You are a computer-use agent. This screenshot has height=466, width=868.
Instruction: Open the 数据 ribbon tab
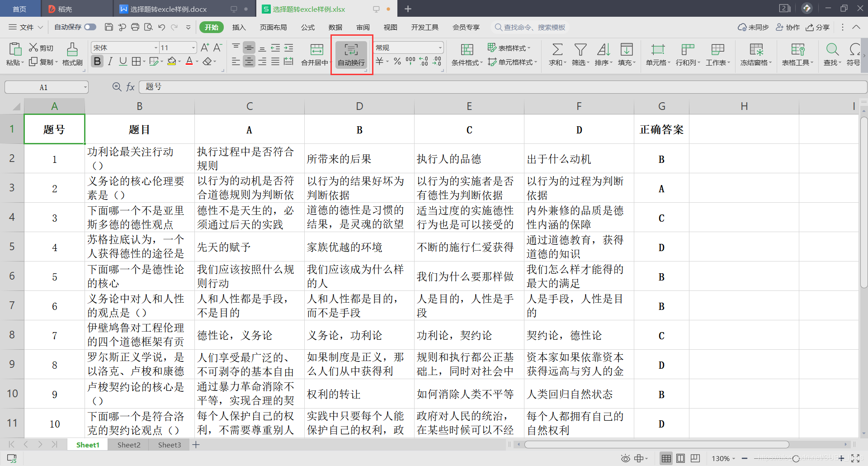pyautogui.click(x=335, y=27)
